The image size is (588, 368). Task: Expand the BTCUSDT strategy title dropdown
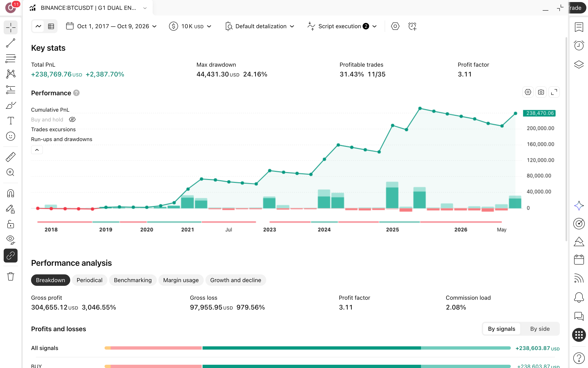point(145,8)
